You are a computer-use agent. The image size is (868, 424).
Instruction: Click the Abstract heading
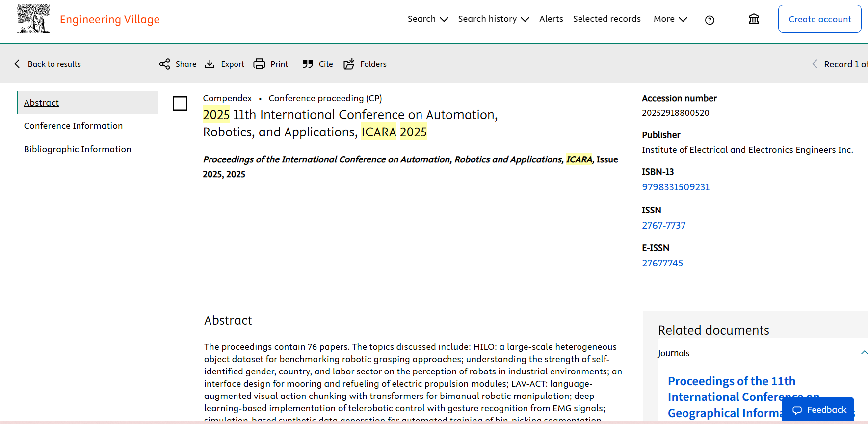tap(228, 320)
